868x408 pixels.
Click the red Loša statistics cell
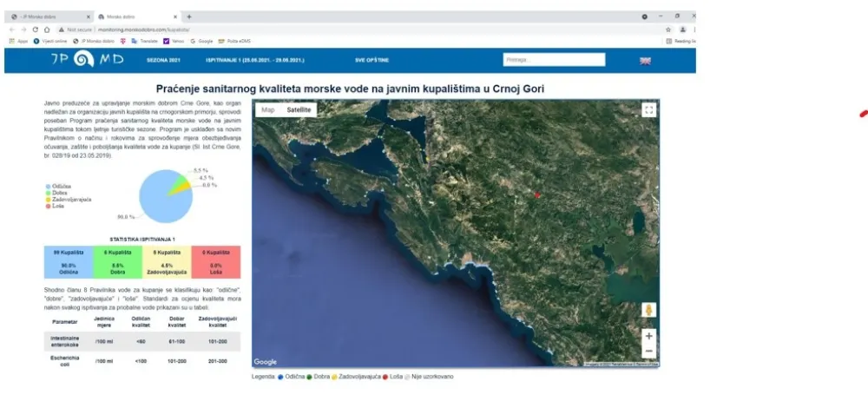tap(216, 262)
